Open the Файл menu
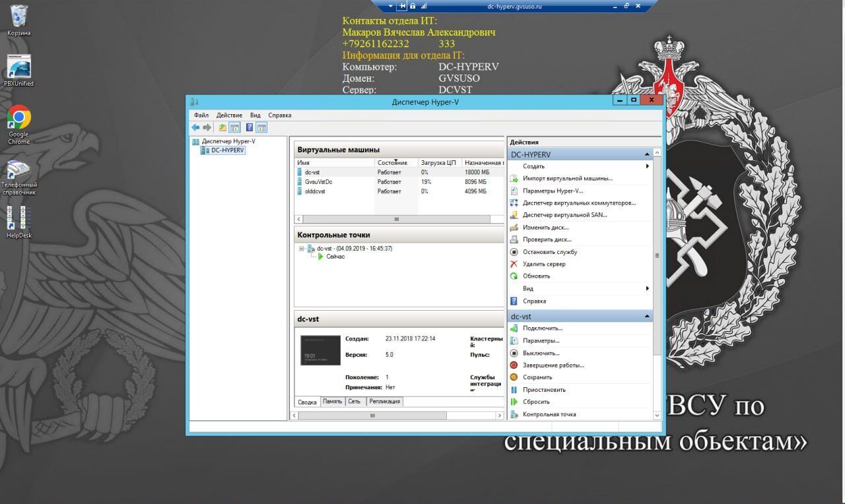Screen dimensions: 845x504 pos(201,115)
